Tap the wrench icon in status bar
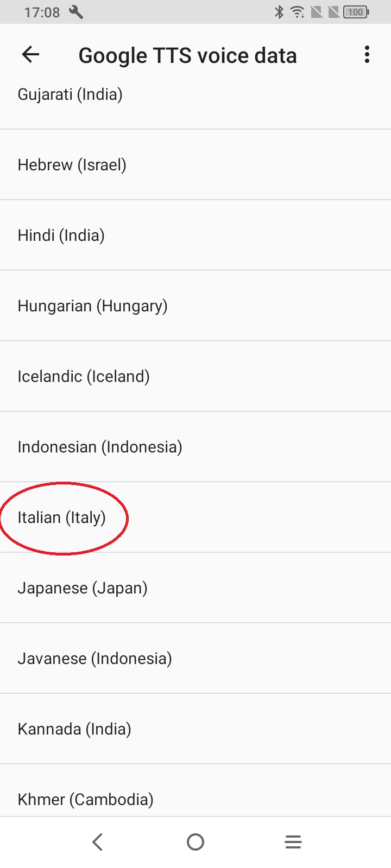Image resolution: width=391 pixels, height=868 pixels. [76, 12]
